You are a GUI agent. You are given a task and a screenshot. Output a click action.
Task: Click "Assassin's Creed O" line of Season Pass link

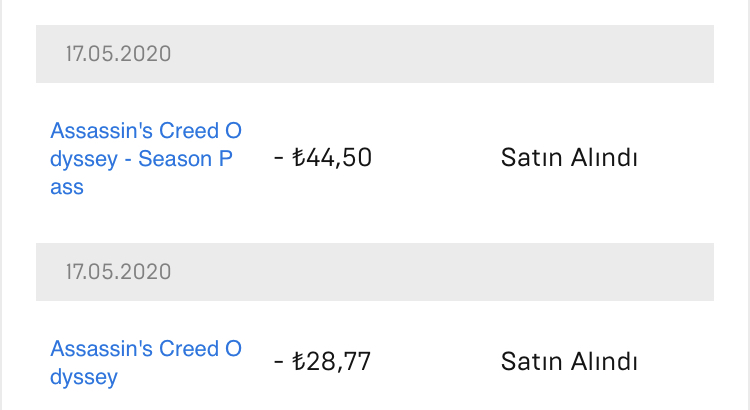(146, 131)
